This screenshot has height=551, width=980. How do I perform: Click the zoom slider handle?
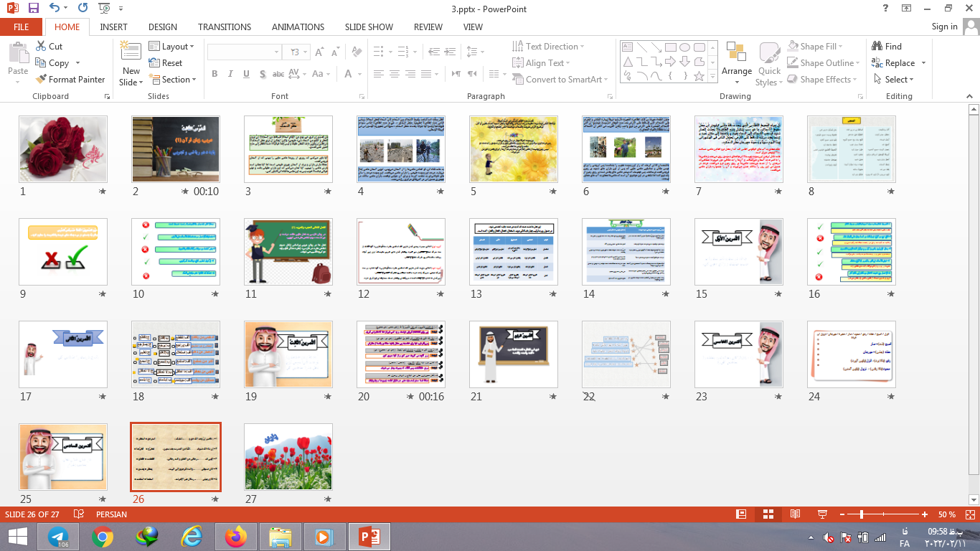coord(862,514)
